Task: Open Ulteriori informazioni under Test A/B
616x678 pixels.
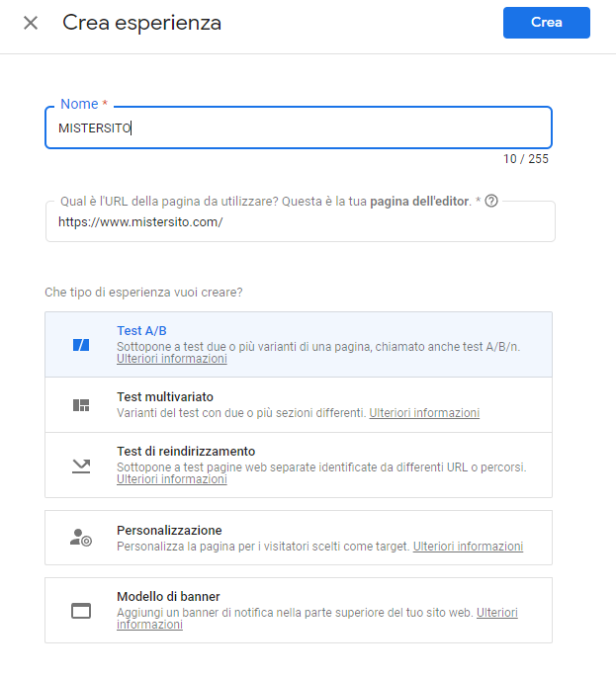Action: click(172, 359)
